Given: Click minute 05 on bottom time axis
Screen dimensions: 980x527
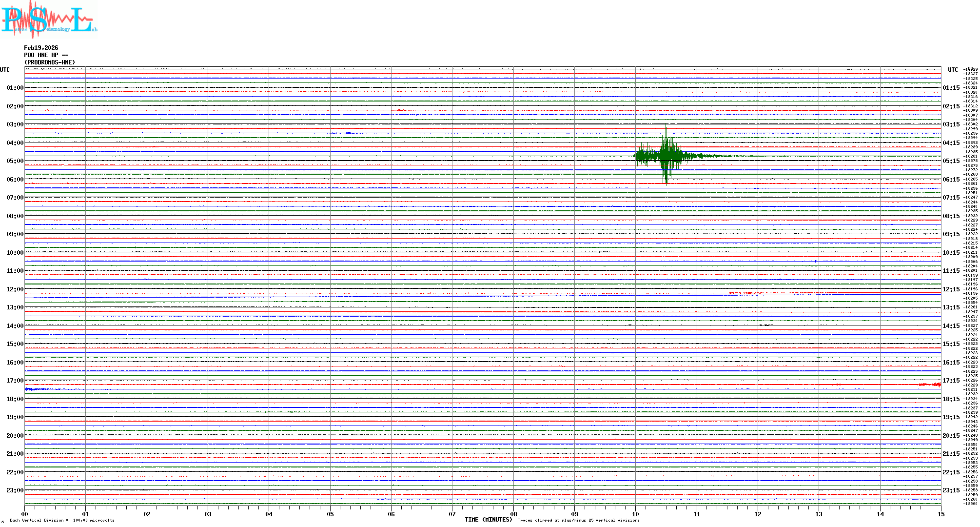Looking at the screenshot, I should (330, 514).
